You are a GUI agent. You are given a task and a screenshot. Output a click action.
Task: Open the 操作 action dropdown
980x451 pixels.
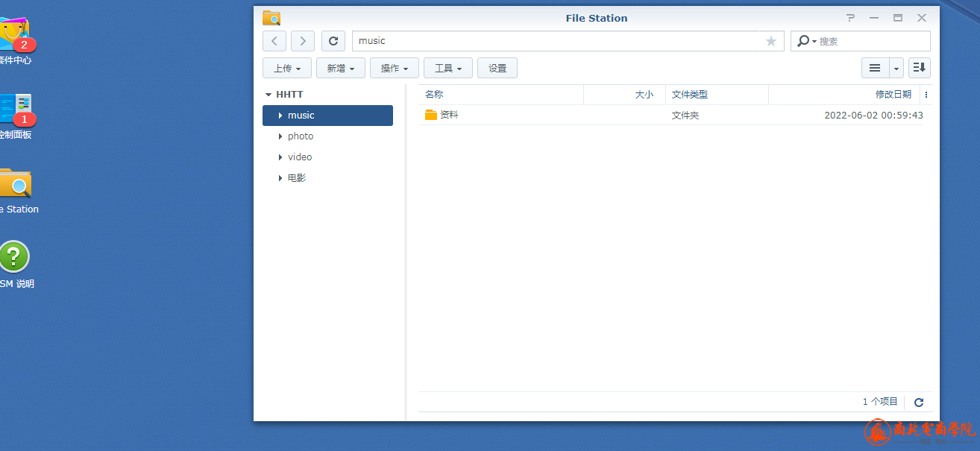coord(395,68)
